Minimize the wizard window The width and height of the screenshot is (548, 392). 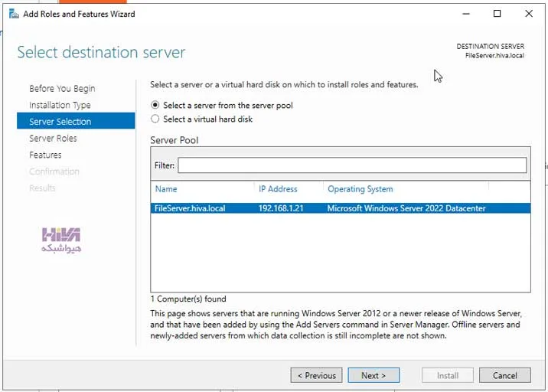466,14
